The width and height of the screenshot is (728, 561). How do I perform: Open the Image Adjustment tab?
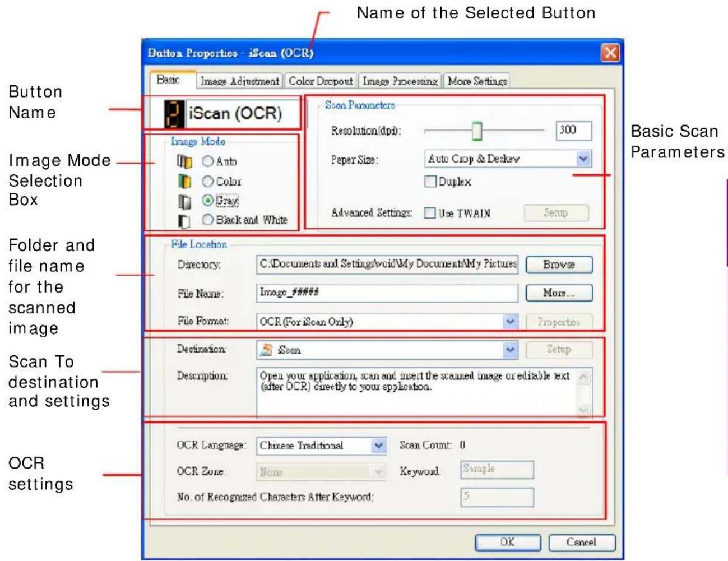pos(240,81)
